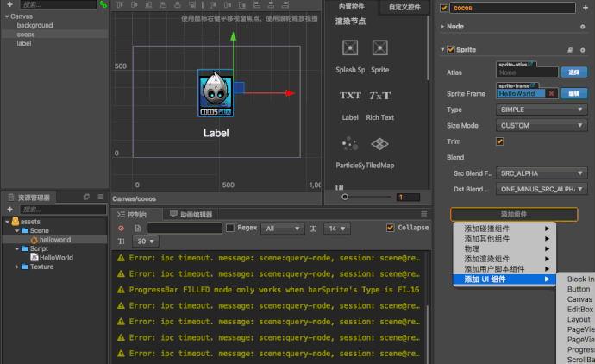The width and height of the screenshot is (595, 364).
Task: Expand the Texture folder in assets
Action: point(17,267)
